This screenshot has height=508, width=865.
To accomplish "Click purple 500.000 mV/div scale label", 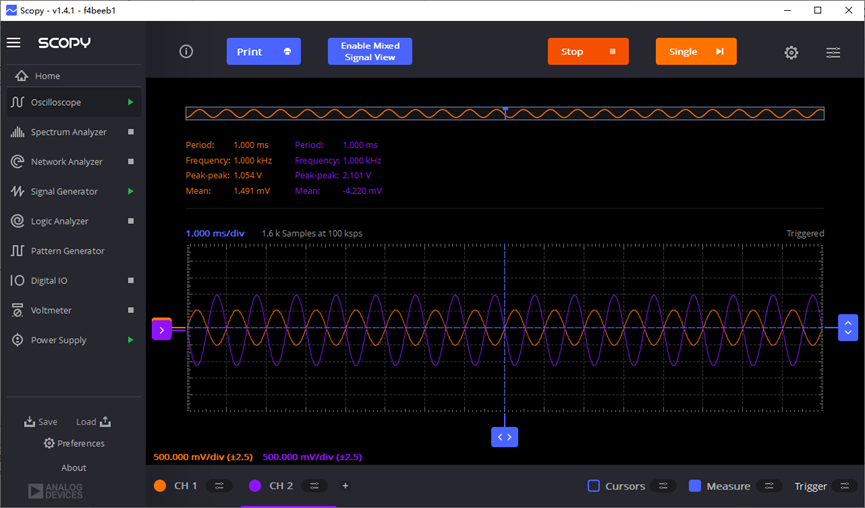I will tap(312, 457).
